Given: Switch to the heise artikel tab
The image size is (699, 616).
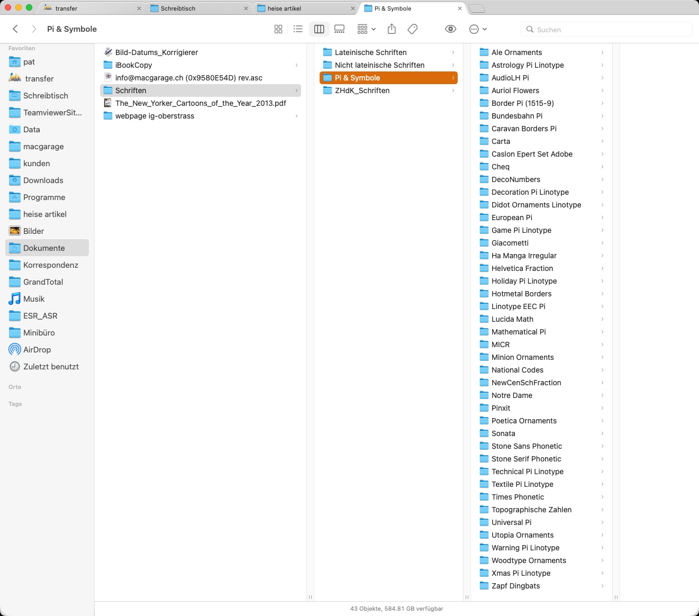Looking at the screenshot, I should pyautogui.click(x=306, y=8).
